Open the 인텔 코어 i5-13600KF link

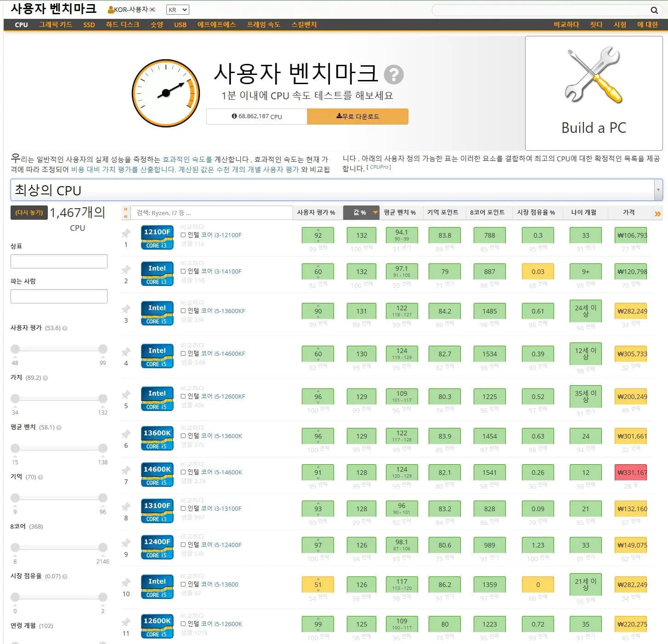pos(216,311)
